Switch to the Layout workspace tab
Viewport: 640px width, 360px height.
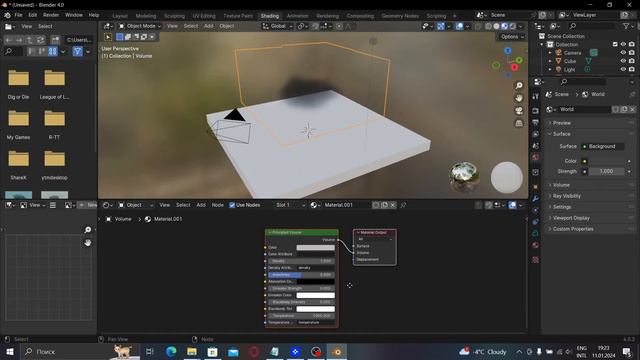pos(120,16)
